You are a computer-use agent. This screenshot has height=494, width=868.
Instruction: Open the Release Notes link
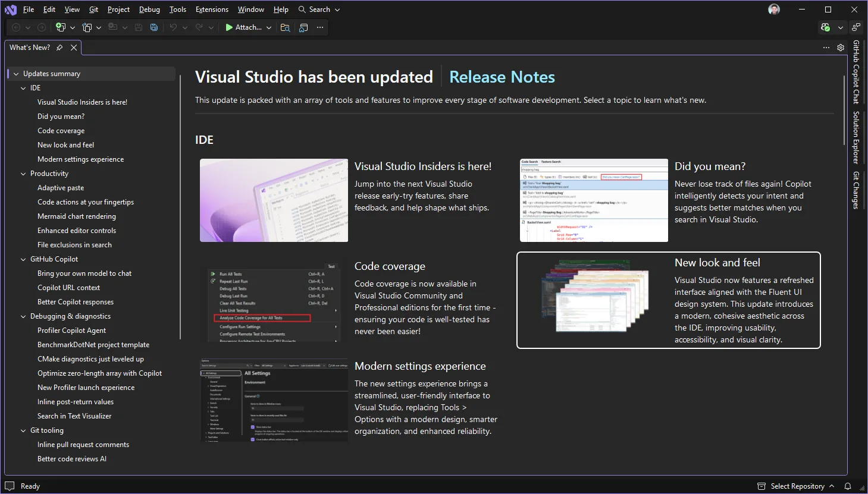[x=502, y=77]
